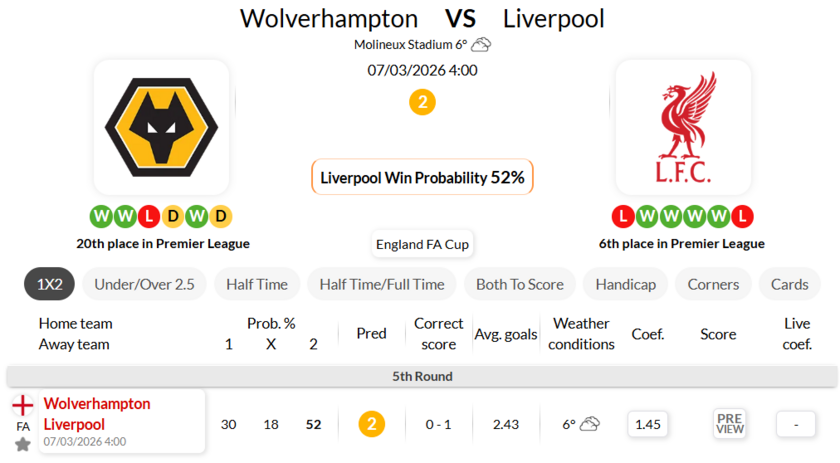The width and height of the screenshot is (840, 463).
Task: Open the Corners tab
Action: pos(713,284)
